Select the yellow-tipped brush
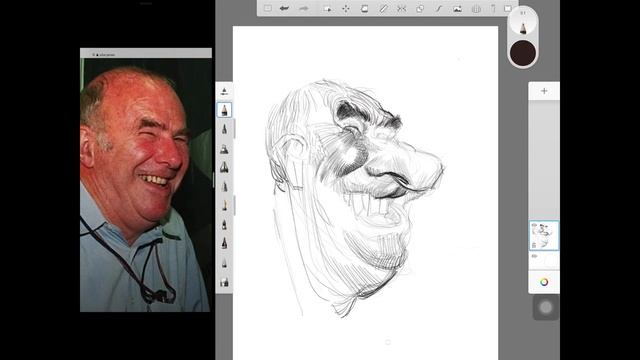640x360 pixels. coord(224,205)
